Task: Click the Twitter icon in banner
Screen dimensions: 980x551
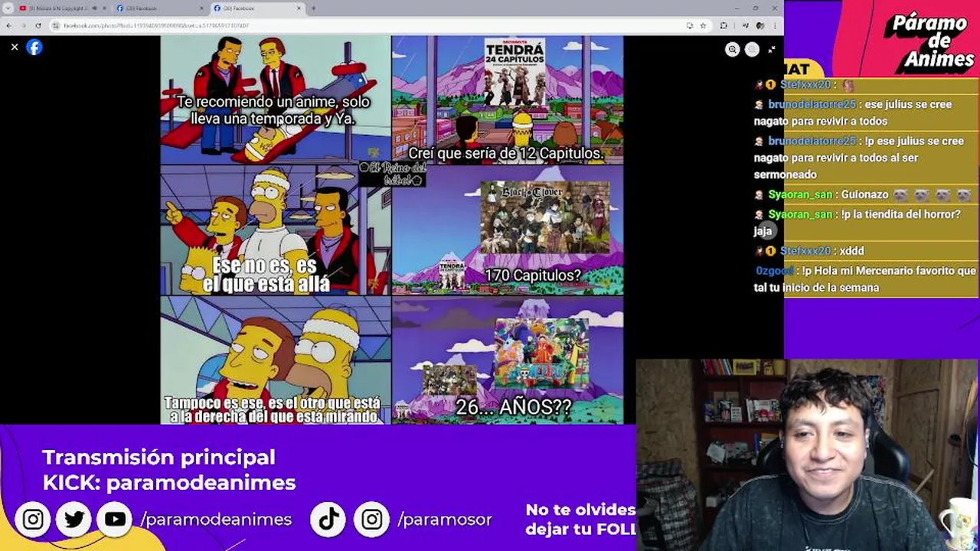Action: (x=74, y=520)
